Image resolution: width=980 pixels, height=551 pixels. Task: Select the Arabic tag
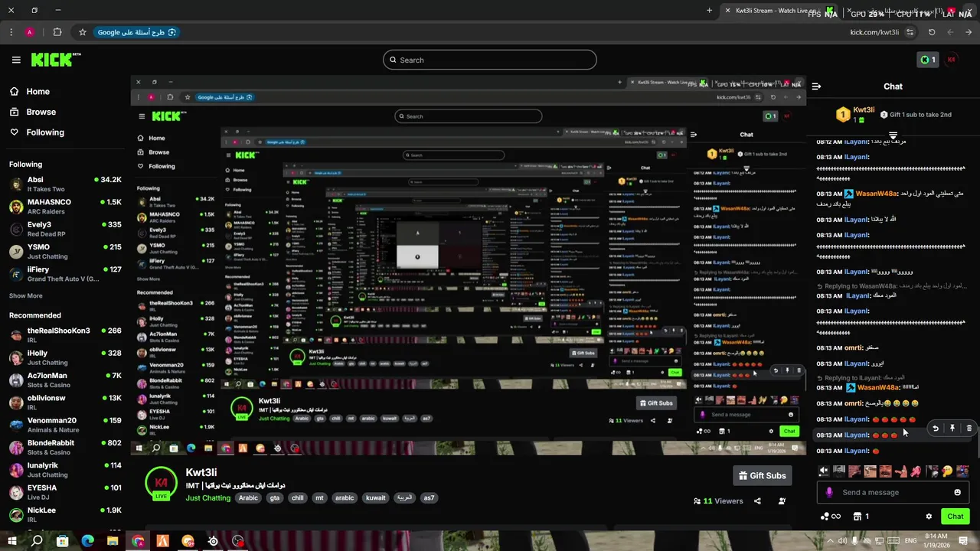click(x=248, y=497)
